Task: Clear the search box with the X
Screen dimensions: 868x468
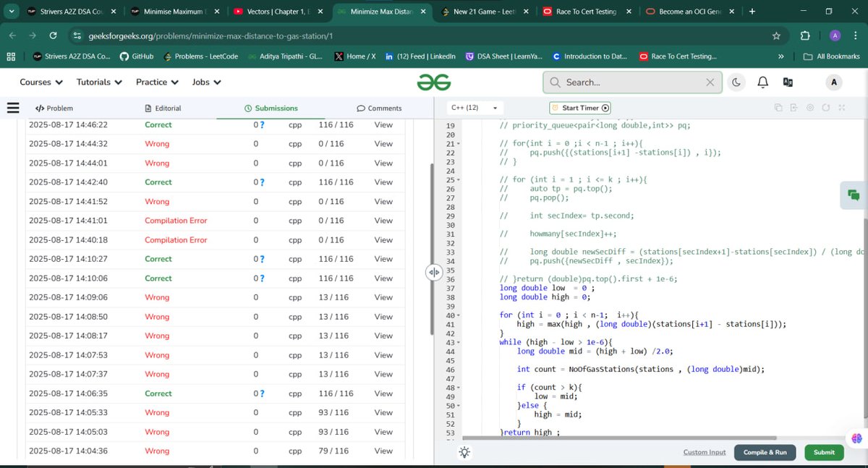Action: [x=710, y=82]
